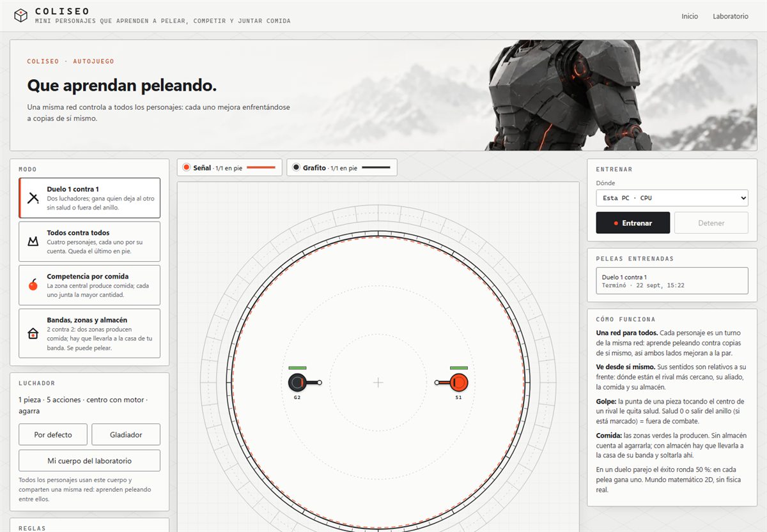
Task: Click the apple icon for Competencia por comida
Action: click(x=33, y=285)
